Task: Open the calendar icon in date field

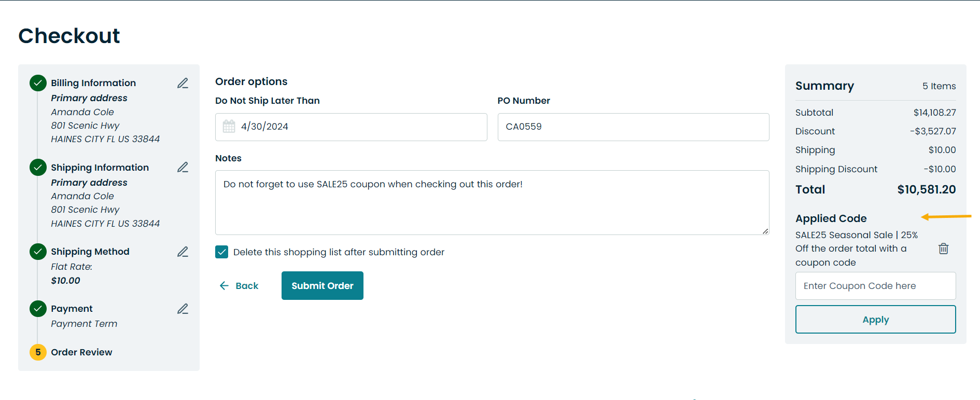Action: click(229, 127)
